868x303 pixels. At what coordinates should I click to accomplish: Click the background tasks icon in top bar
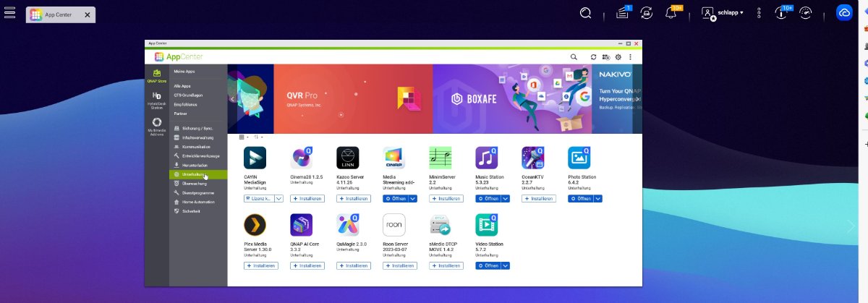coord(646,13)
